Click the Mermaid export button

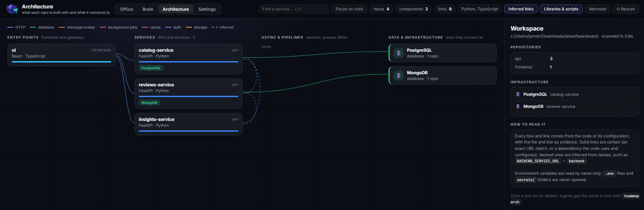pyautogui.click(x=597, y=9)
